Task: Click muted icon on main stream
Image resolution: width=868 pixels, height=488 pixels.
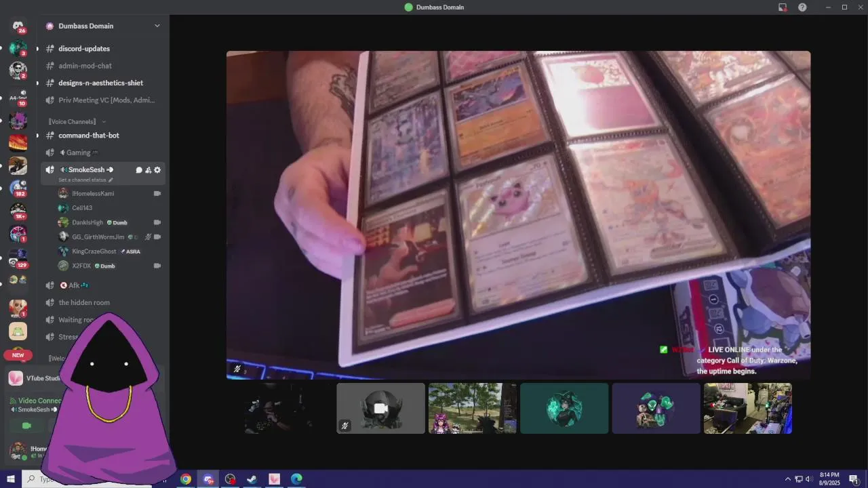Action: 237,369
